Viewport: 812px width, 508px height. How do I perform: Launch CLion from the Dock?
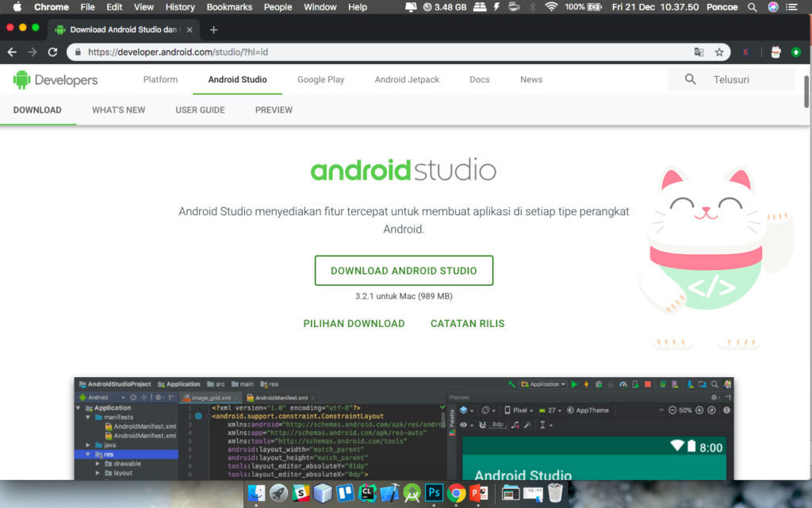[368, 493]
